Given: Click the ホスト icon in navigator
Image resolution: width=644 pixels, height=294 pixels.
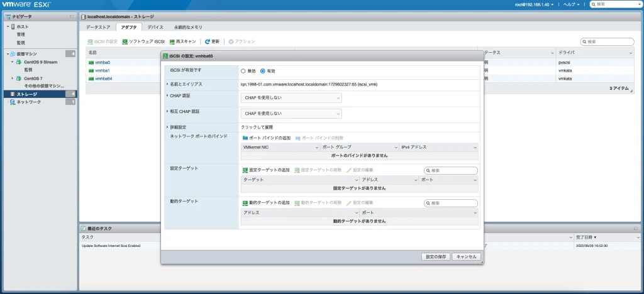Looking at the screenshot, I should coord(13,26).
